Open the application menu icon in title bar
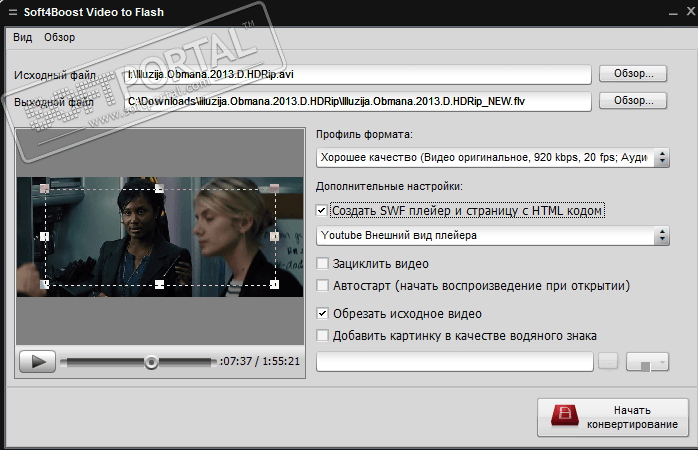 (x=13, y=12)
